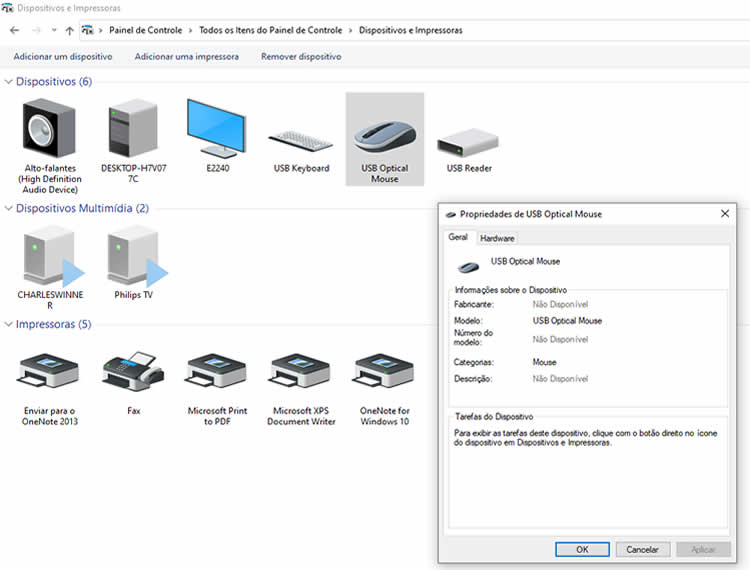
Task: Click the Modelo value USB Optical Mouse
Action: click(x=567, y=321)
